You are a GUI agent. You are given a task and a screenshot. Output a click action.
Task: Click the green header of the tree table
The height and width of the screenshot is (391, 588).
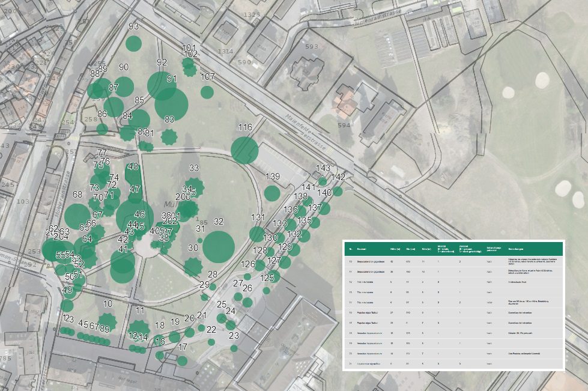[x=453, y=249]
